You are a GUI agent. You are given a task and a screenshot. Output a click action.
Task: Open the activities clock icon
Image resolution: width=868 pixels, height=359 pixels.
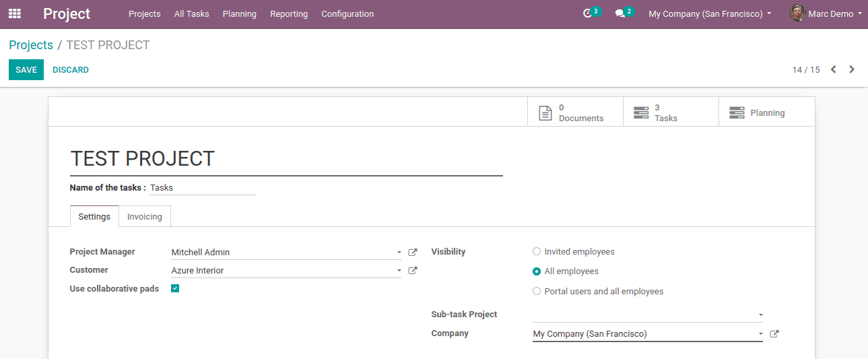click(x=588, y=13)
